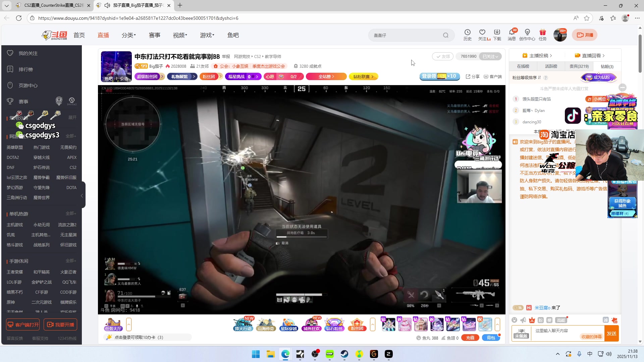Open 消息 messages bell icon
Image resolution: width=644 pixels, height=362 pixels.
pos(512,33)
